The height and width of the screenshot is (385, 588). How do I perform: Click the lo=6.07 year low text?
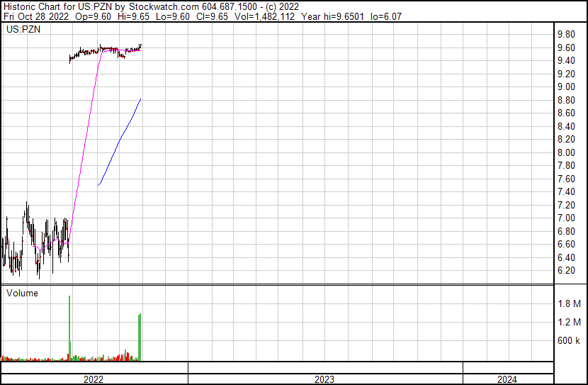tap(386, 16)
